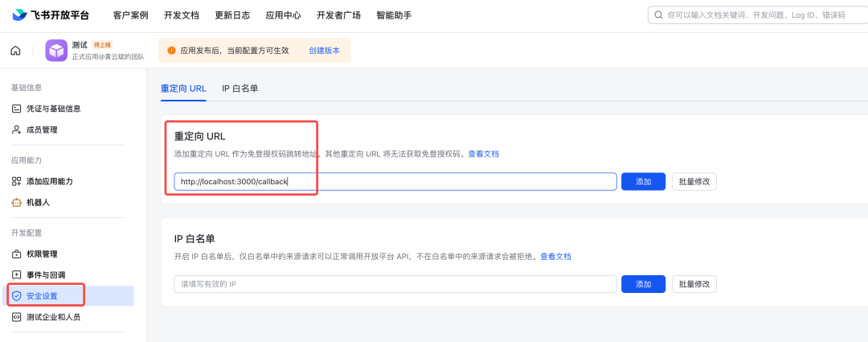This screenshot has height=342, width=868.
Task: Click 添加 next to IP field
Action: coord(643,284)
